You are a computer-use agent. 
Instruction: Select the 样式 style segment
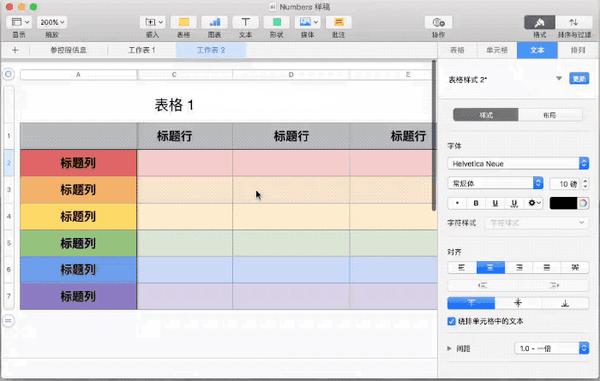tap(486, 115)
